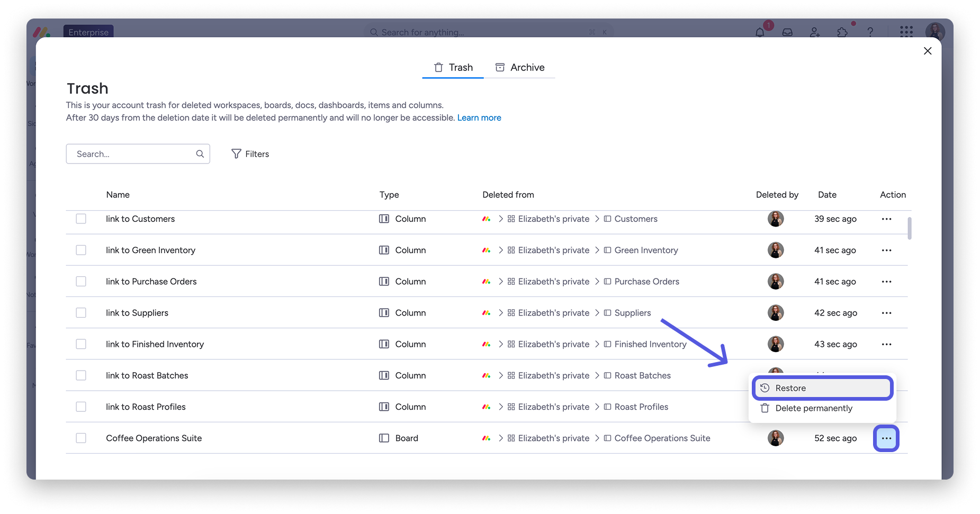Click the invite members icon
980x514 pixels.
(x=815, y=32)
